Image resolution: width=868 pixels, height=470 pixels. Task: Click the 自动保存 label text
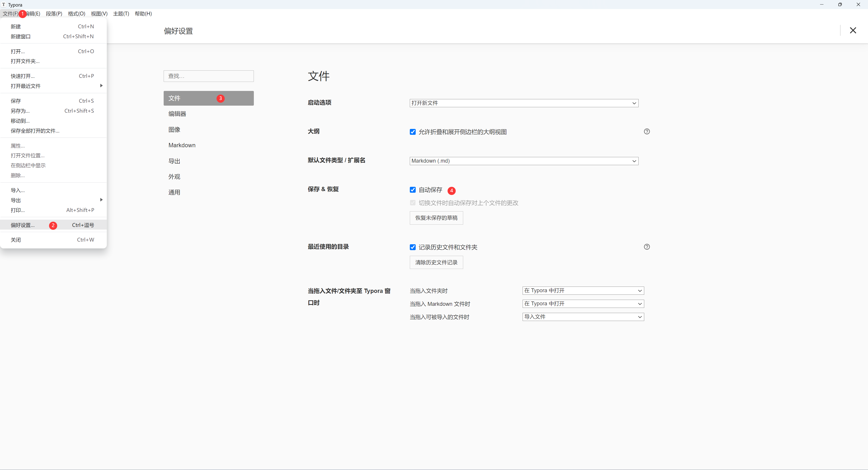pos(430,190)
